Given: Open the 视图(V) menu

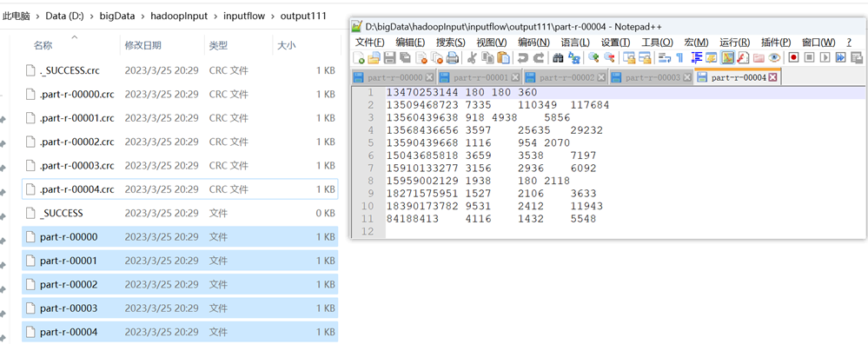Looking at the screenshot, I should pos(492,42).
